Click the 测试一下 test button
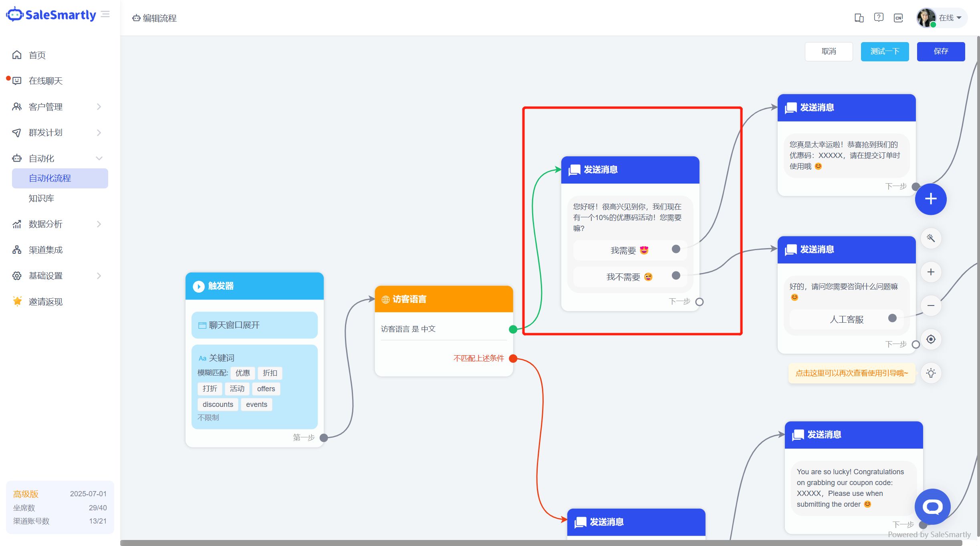This screenshot has width=980, height=546. point(885,51)
